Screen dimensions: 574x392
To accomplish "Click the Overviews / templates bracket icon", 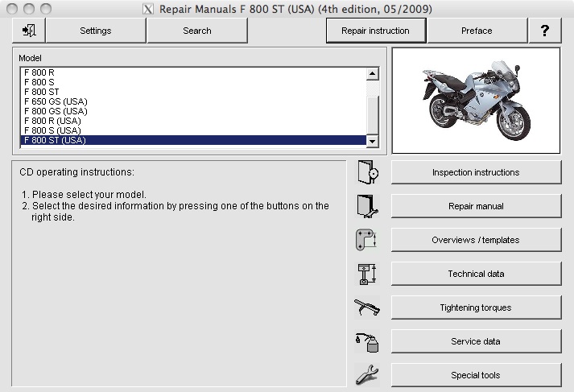I will [x=366, y=240].
